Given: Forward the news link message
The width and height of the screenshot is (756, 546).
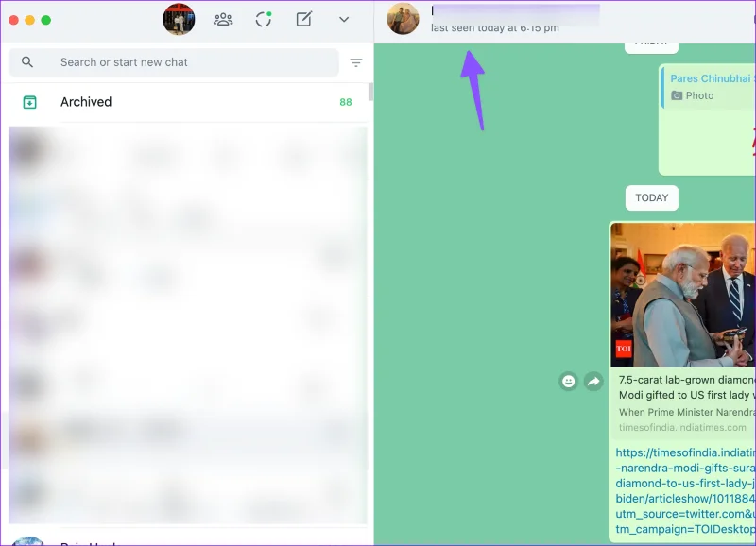Looking at the screenshot, I should 593,382.
